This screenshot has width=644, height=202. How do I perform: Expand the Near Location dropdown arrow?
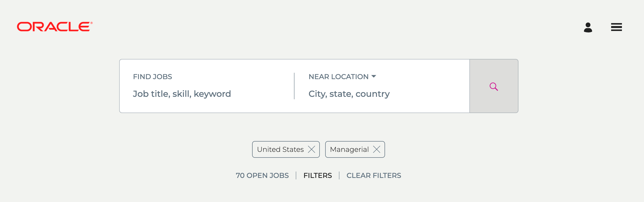pyautogui.click(x=374, y=76)
